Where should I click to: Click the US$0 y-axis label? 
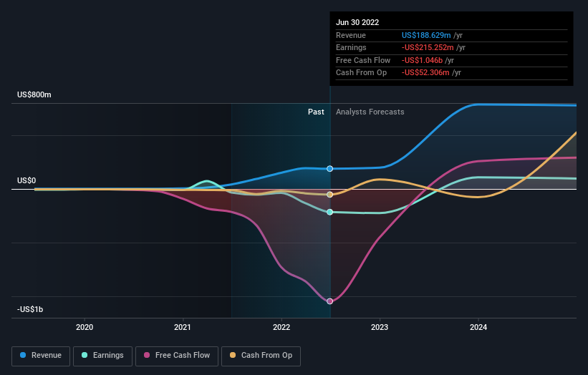pos(26,180)
